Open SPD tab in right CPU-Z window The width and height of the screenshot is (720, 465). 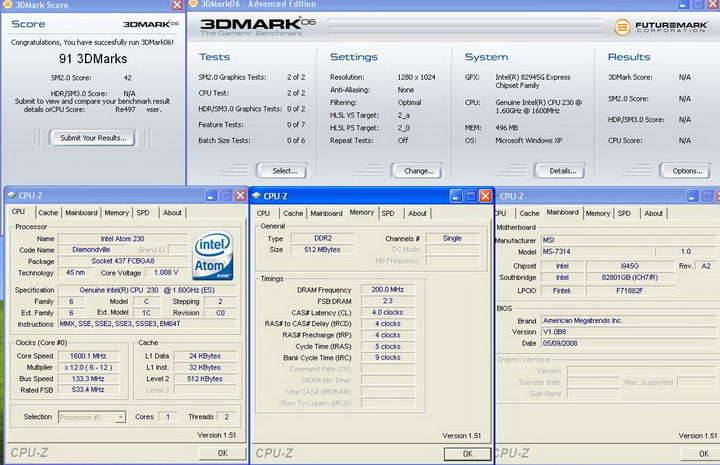coord(624,213)
